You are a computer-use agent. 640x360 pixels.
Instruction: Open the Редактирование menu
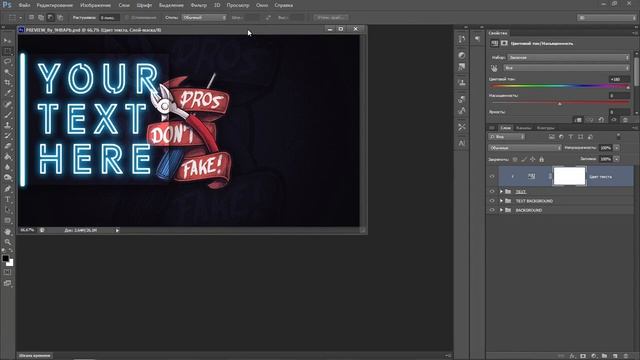55,5
